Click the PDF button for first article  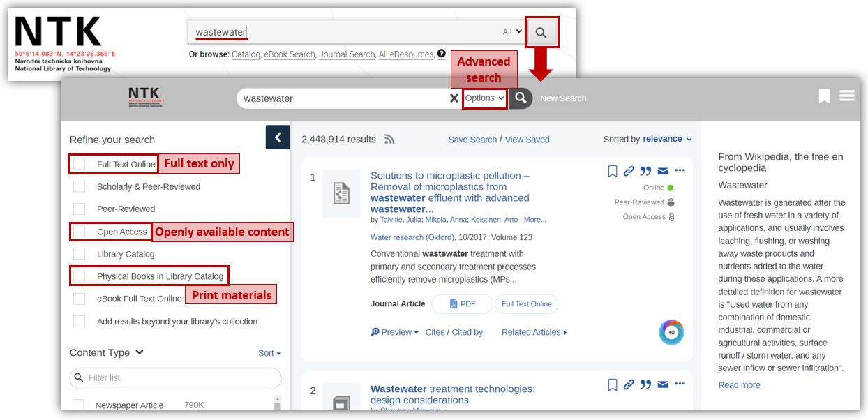tap(462, 304)
